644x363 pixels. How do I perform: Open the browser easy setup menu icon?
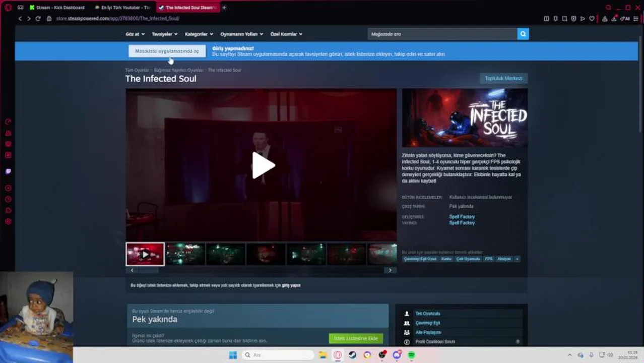(x=636, y=19)
